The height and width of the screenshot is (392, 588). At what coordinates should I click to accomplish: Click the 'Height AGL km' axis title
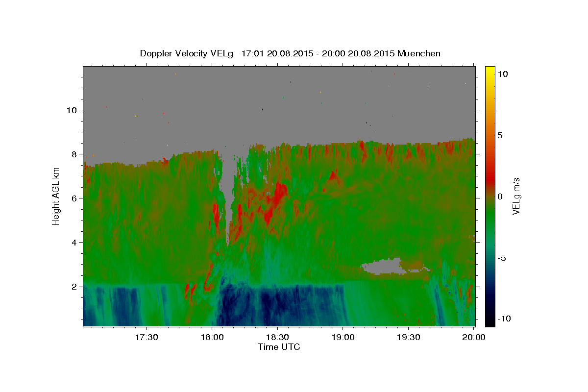[56, 196]
